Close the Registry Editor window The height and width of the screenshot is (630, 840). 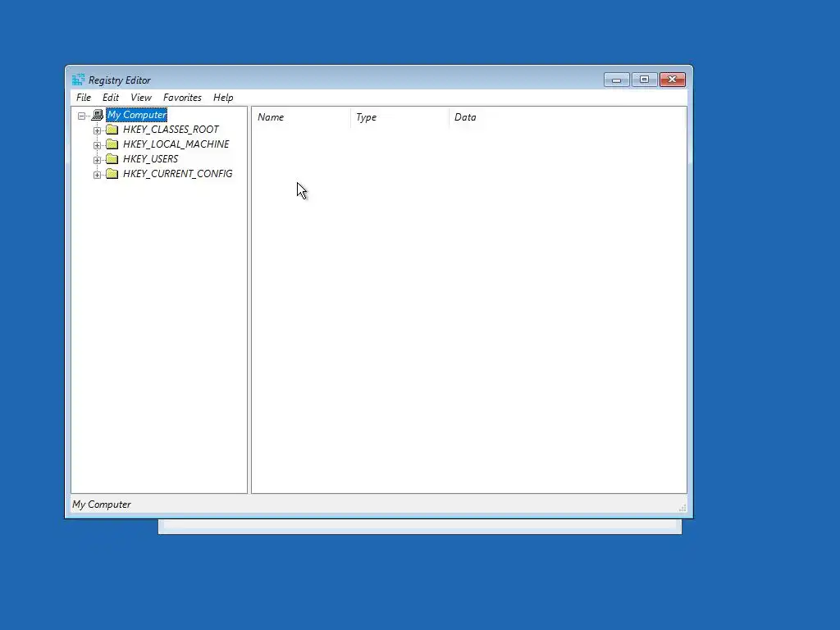pos(673,80)
